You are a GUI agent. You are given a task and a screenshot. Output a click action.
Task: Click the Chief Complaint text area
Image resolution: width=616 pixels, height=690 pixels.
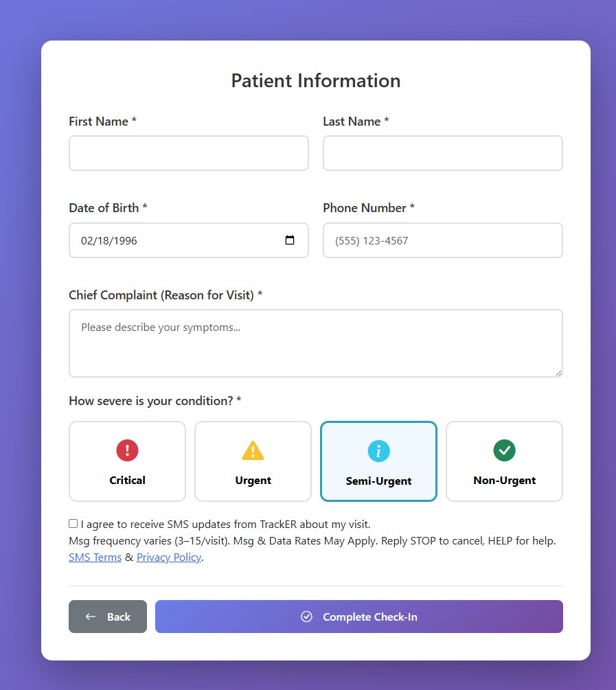315,343
